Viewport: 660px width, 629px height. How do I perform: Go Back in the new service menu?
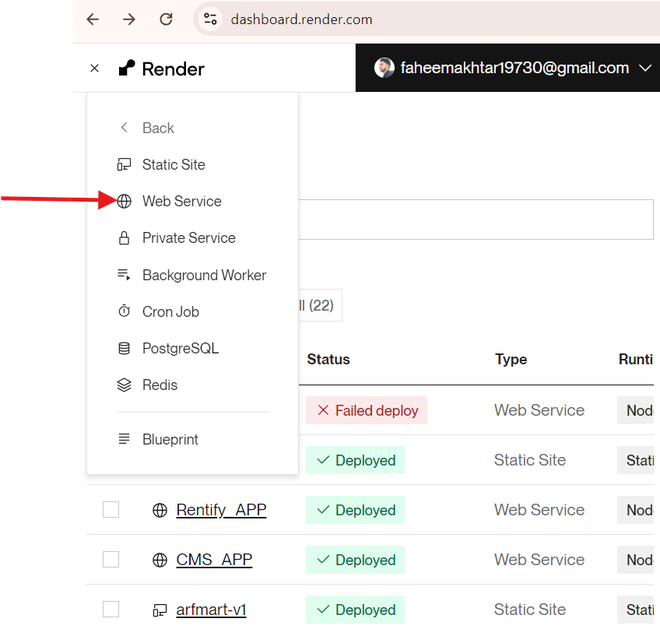(x=158, y=128)
